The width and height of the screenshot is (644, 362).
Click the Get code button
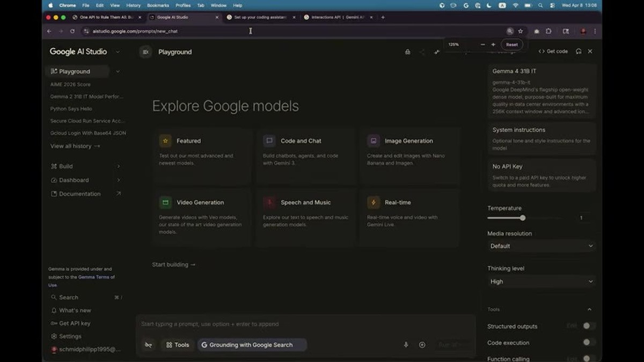[x=553, y=51]
